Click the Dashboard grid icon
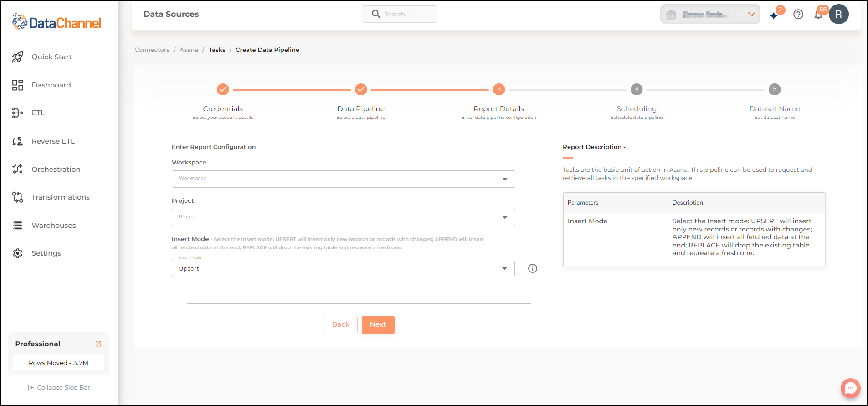 (x=18, y=85)
